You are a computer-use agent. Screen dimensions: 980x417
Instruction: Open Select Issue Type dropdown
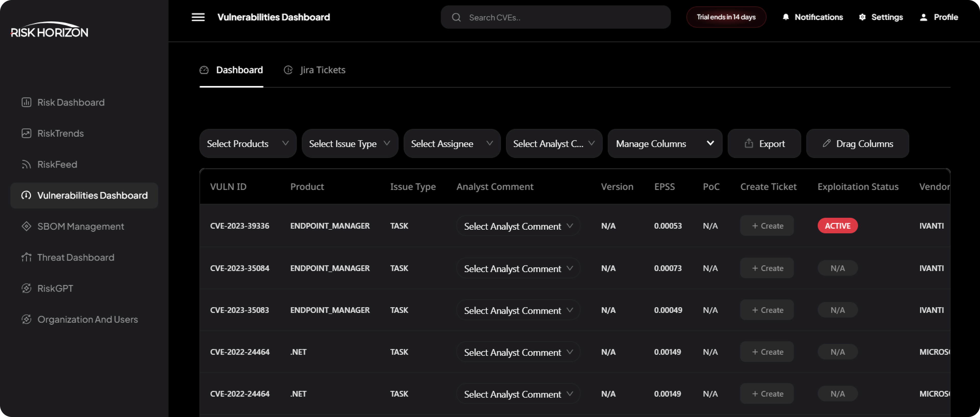click(x=350, y=143)
